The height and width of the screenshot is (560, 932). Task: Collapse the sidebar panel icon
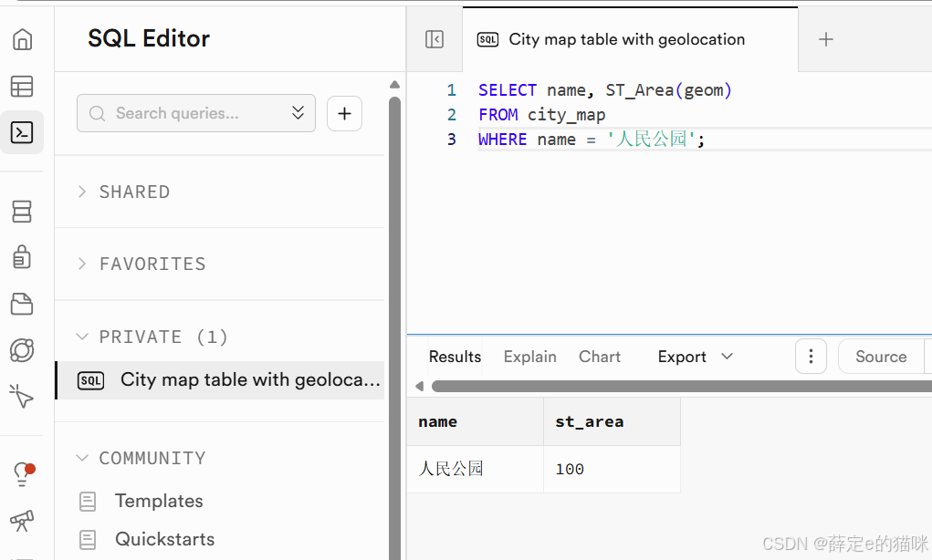pyautogui.click(x=435, y=39)
